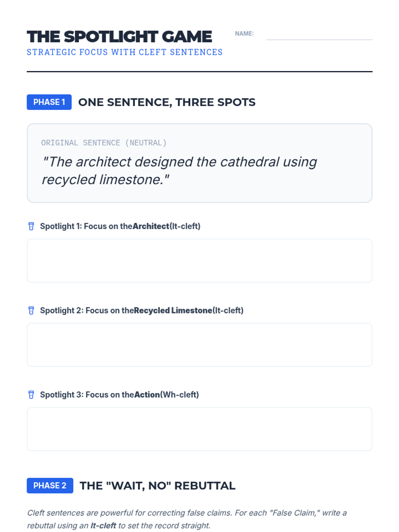Click the bold word Architect in Spotlight 1
The width and height of the screenshot is (399, 532).
pyautogui.click(x=151, y=226)
